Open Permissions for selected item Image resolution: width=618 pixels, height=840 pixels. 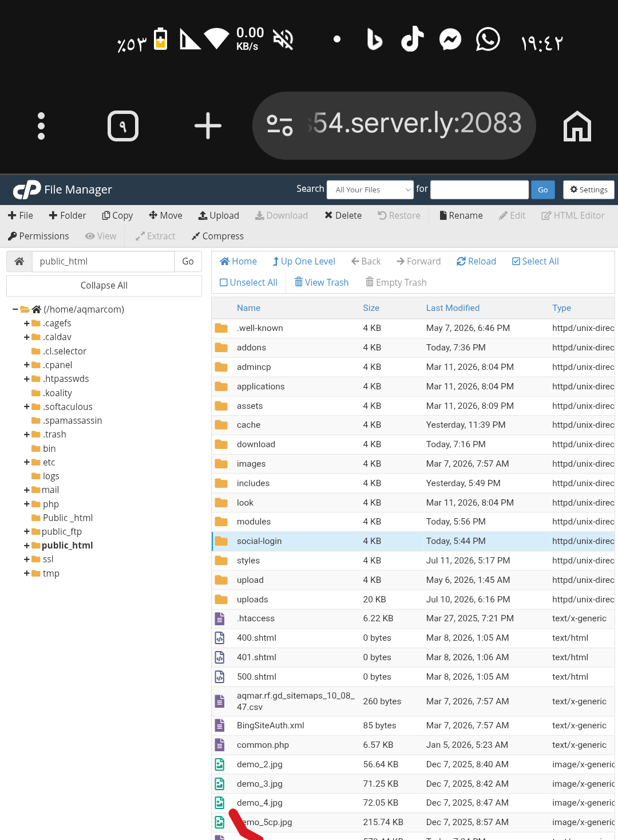(x=38, y=236)
